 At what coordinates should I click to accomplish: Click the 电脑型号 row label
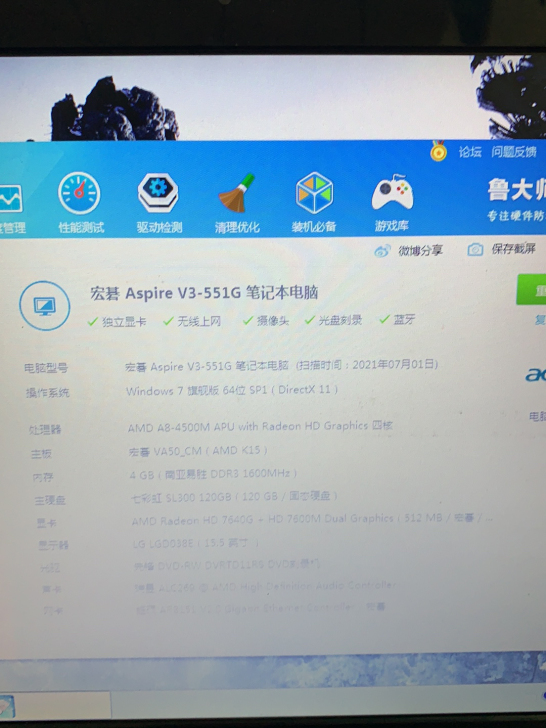point(46,368)
